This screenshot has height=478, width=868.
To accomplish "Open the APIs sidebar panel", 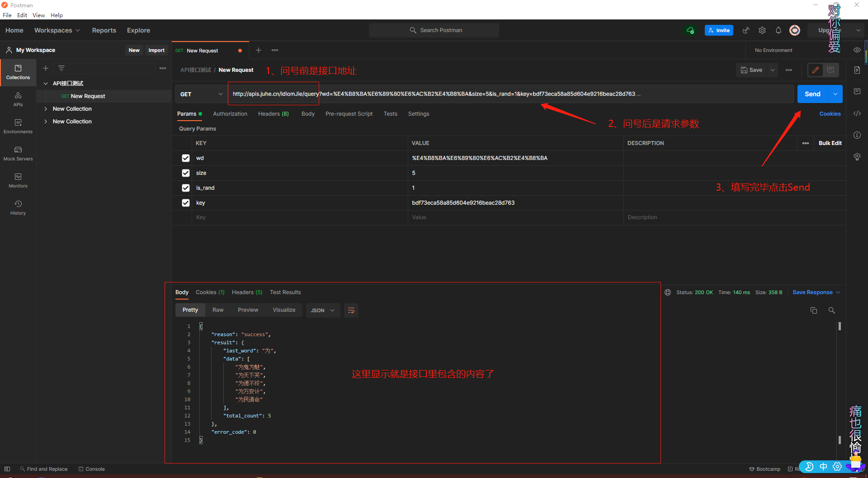I will pos(18,99).
